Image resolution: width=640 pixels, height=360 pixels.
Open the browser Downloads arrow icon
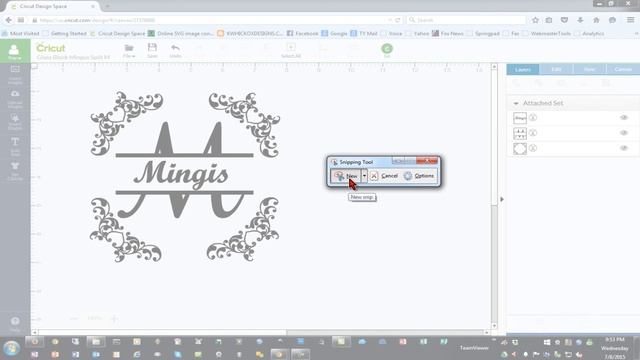click(580, 20)
